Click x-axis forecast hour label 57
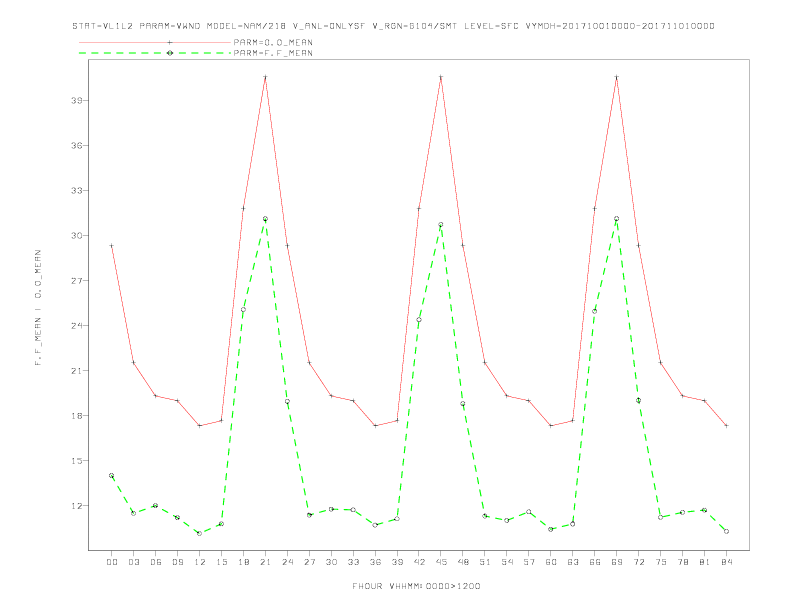Screen dimensions: 792x612 (x=529, y=562)
